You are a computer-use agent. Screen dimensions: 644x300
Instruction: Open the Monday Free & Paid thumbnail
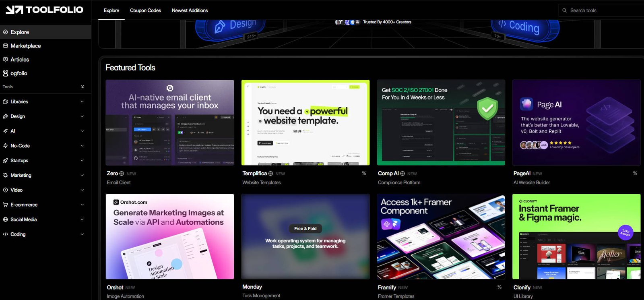tap(305, 237)
